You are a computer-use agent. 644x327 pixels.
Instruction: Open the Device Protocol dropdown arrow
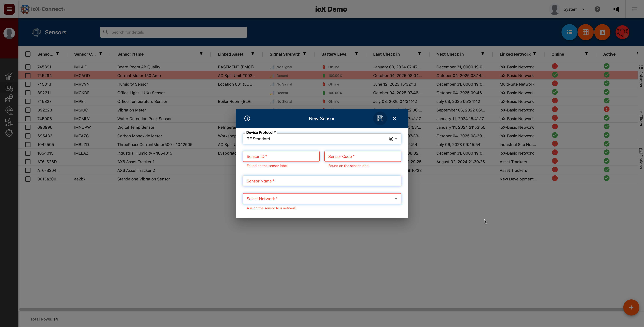pyautogui.click(x=396, y=139)
